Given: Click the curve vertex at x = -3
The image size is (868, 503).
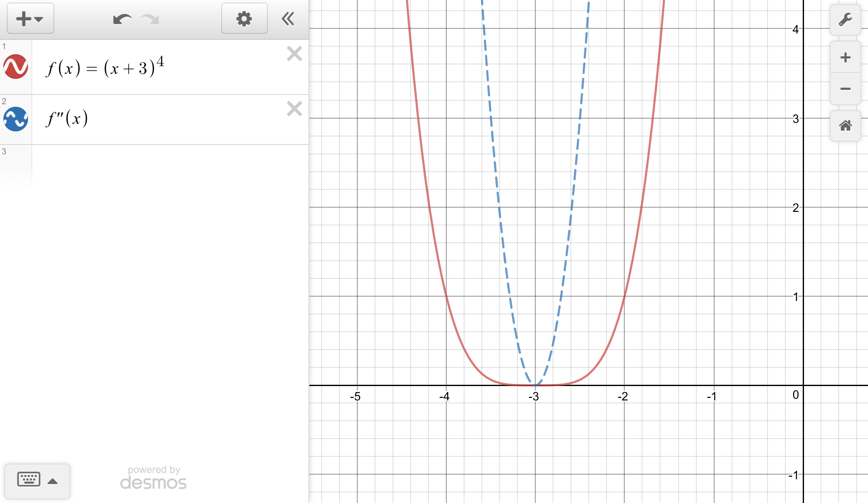Looking at the screenshot, I should click(x=535, y=385).
